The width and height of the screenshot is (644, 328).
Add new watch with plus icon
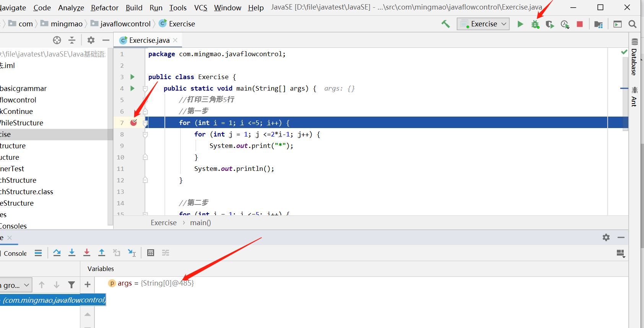88,284
